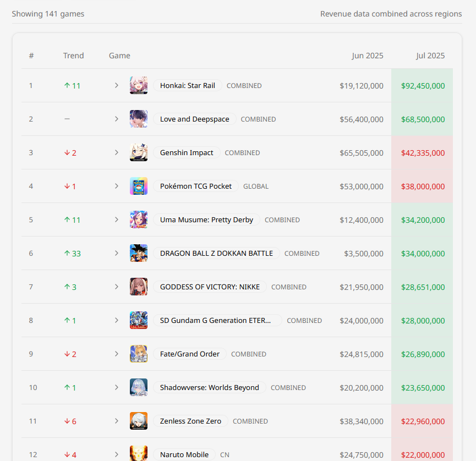Click the Fate/Grand Order game icon
The height and width of the screenshot is (461, 476).
point(139,354)
